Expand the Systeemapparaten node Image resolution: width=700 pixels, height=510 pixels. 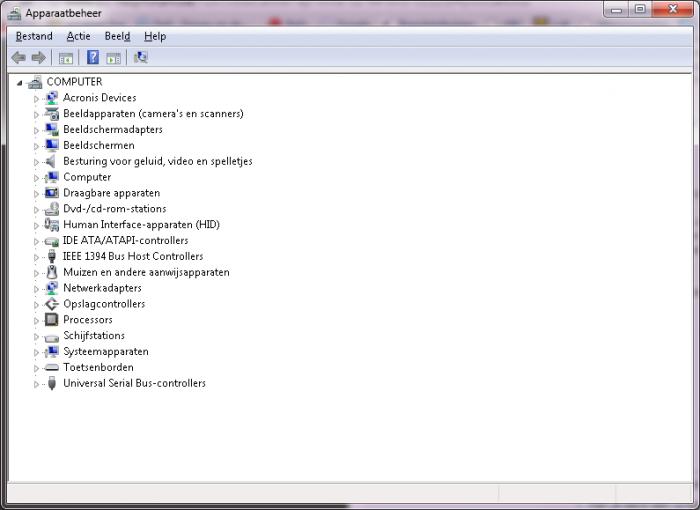pyautogui.click(x=36, y=352)
